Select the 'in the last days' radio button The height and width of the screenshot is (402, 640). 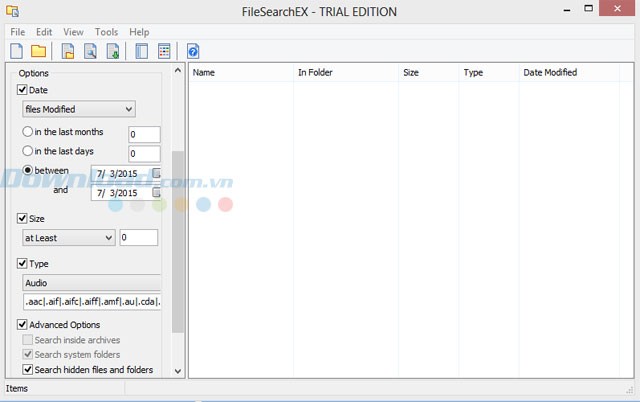click(27, 151)
